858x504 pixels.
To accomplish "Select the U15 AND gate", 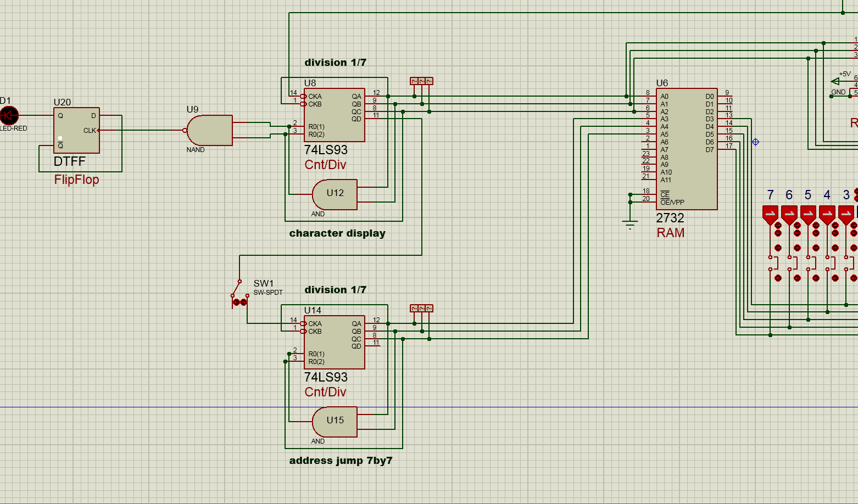I will [x=335, y=422].
